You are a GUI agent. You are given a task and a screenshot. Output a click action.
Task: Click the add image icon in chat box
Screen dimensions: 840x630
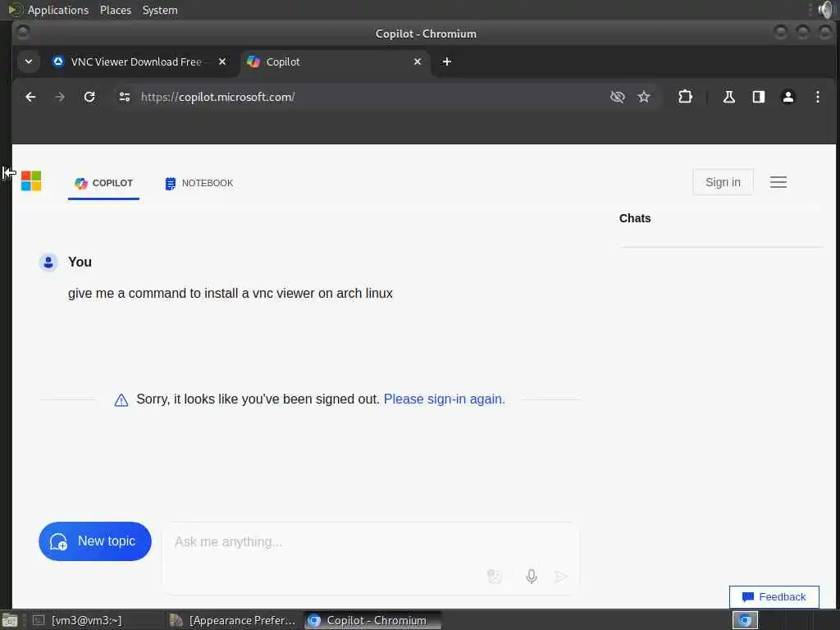point(495,577)
